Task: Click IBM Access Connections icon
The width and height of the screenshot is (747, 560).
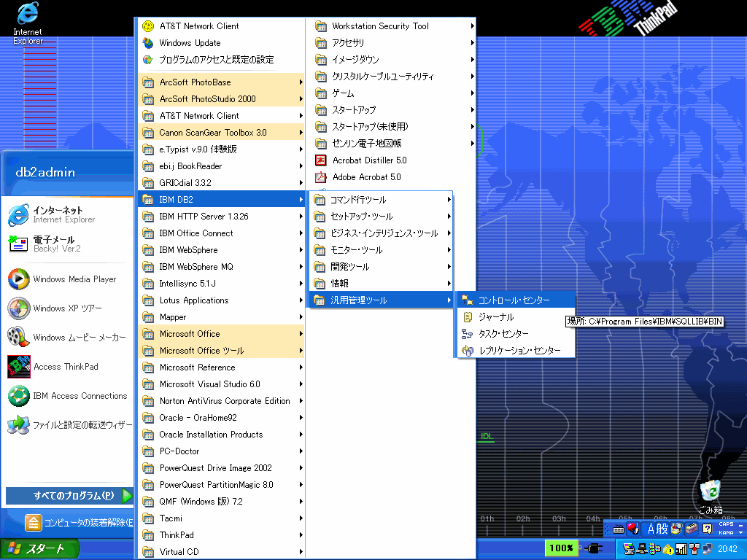Action: [18, 396]
